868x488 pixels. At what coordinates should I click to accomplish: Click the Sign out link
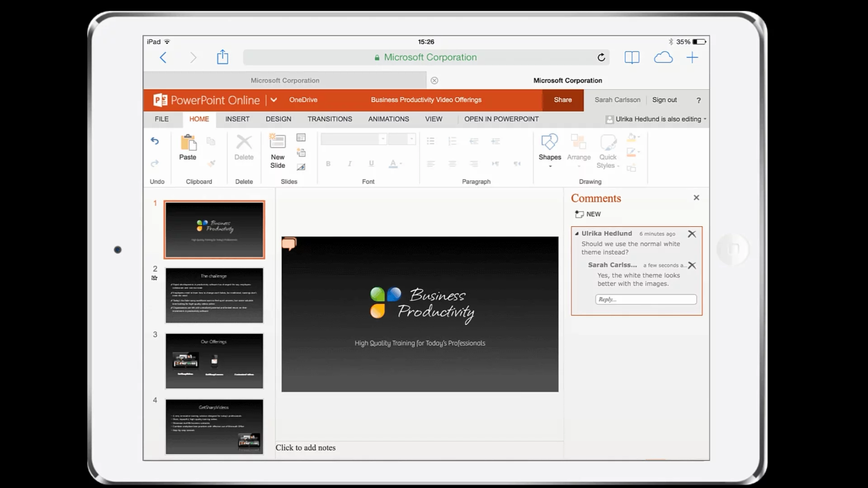click(664, 100)
